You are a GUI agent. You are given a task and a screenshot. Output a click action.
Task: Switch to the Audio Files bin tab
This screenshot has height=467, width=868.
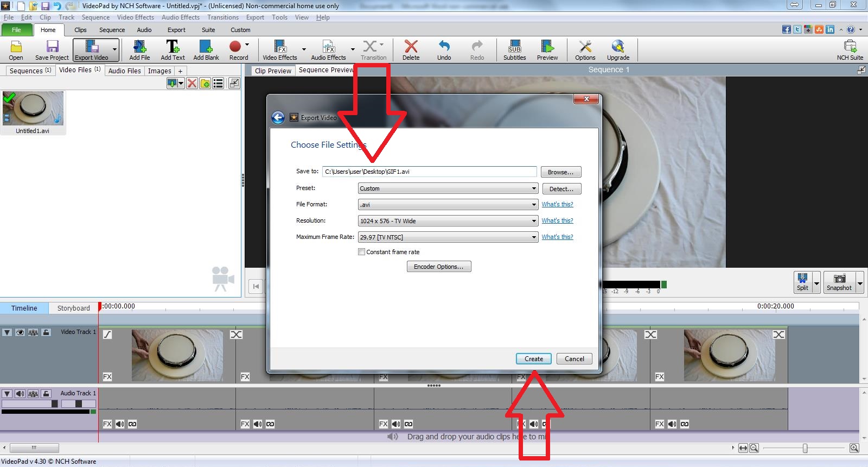click(x=124, y=71)
